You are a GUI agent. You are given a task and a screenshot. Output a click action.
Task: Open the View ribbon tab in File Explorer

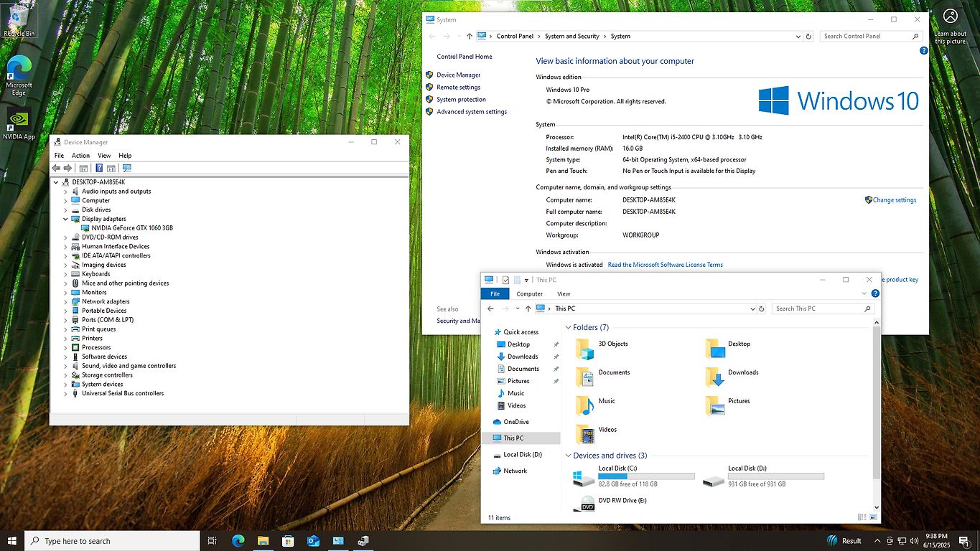coord(564,293)
